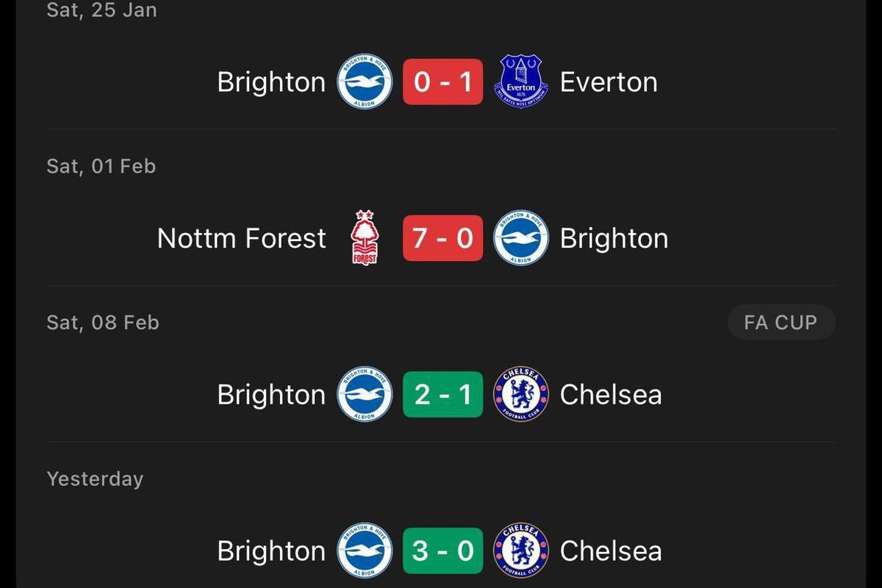
Task: Select Brighton name in the 7 - 0 match
Action: point(614,238)
